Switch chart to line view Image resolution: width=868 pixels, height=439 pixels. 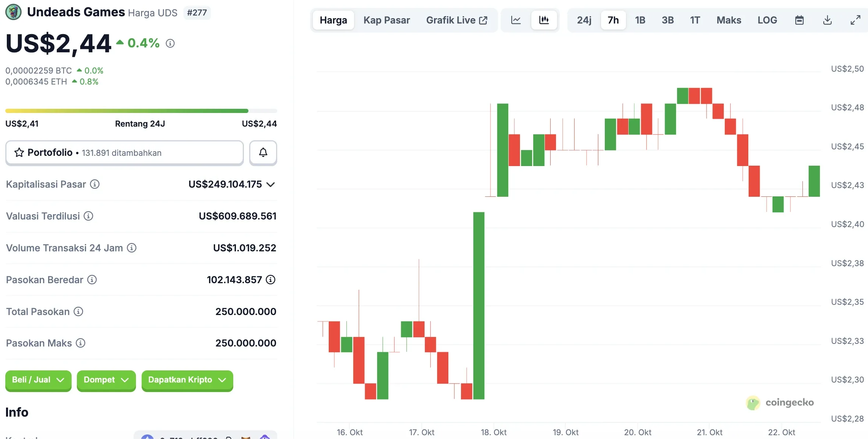pyautogui.click(x=516, y=20)
